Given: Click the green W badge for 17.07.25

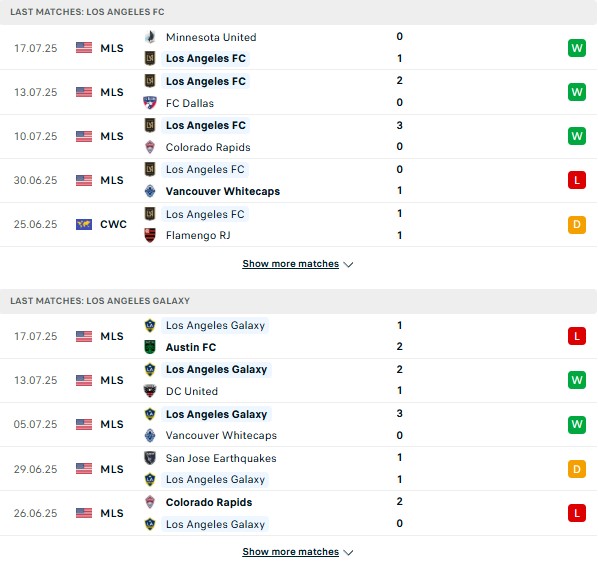Looking at the screenshot, I should (577, 48).
